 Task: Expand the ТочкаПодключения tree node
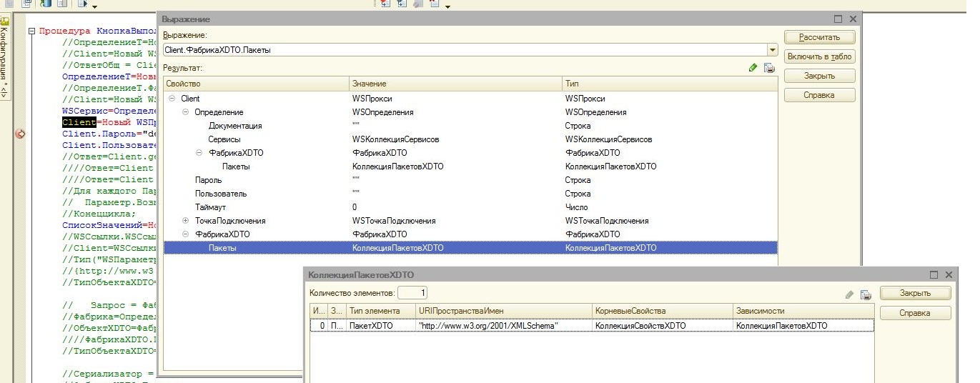tap(186, 221)
